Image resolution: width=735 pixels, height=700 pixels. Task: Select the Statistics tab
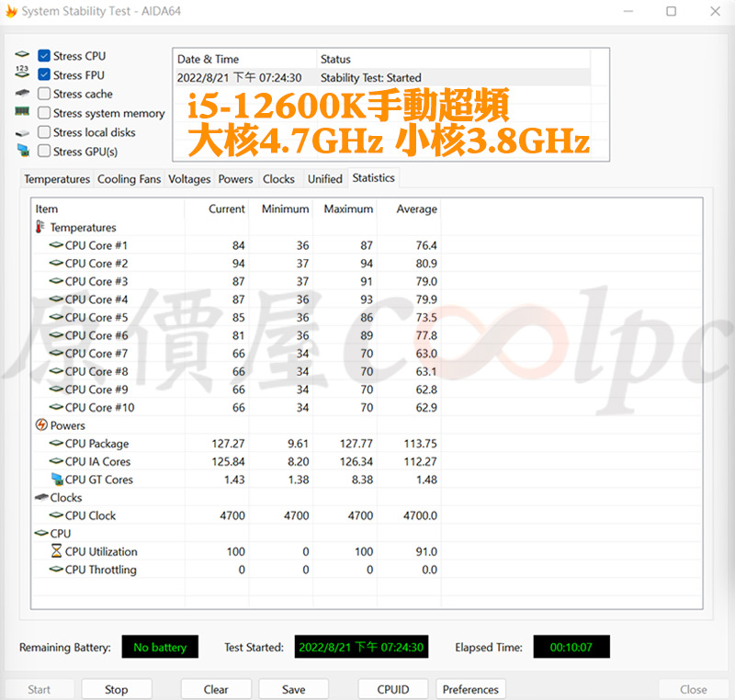tap(374, 178)
